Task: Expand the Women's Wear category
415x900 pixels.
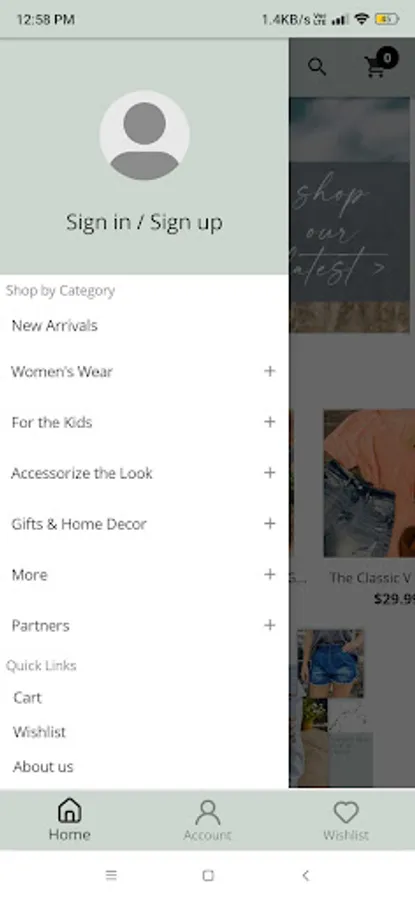Action: click(x=270, y=371)
